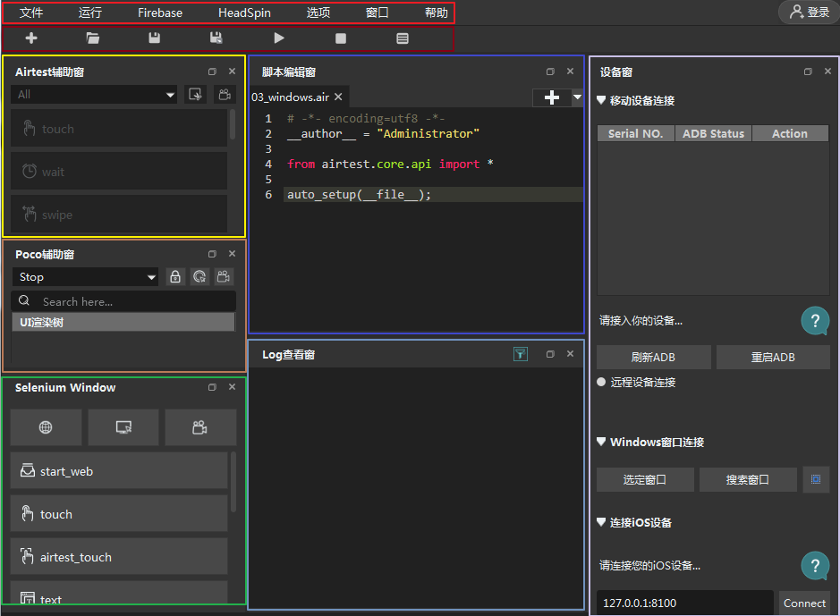Click the 选定窗口 button
The image size is (840, 616).
coord(645,479)
